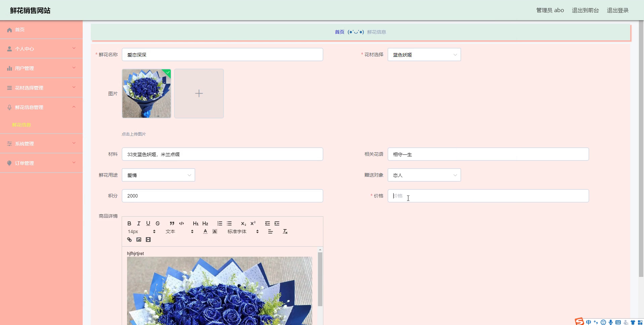Viewport: 644px width, 325px height.
Task: Toggle bold formatting in the editor
Action: (129, 223)
